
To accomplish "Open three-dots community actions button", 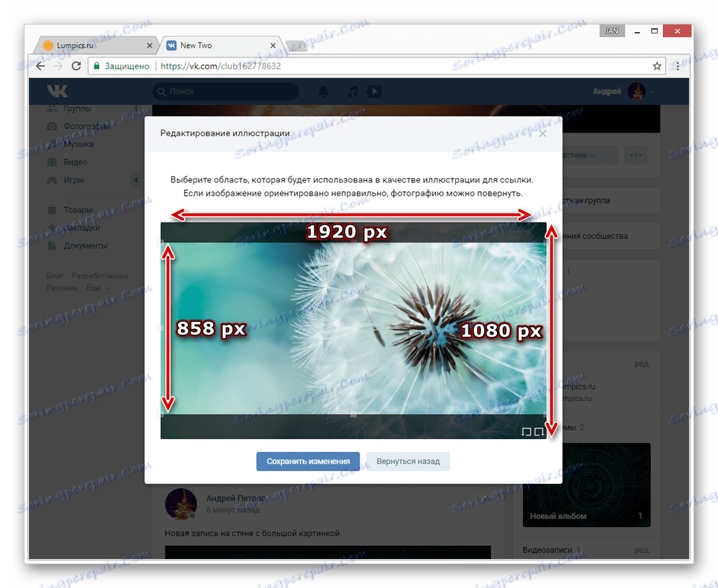I will tap(635, 155).
